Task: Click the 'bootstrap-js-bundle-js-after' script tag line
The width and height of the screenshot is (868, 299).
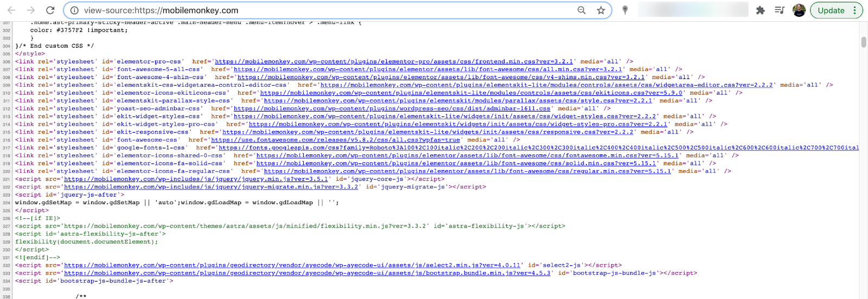Action: [x=94, y=281]
